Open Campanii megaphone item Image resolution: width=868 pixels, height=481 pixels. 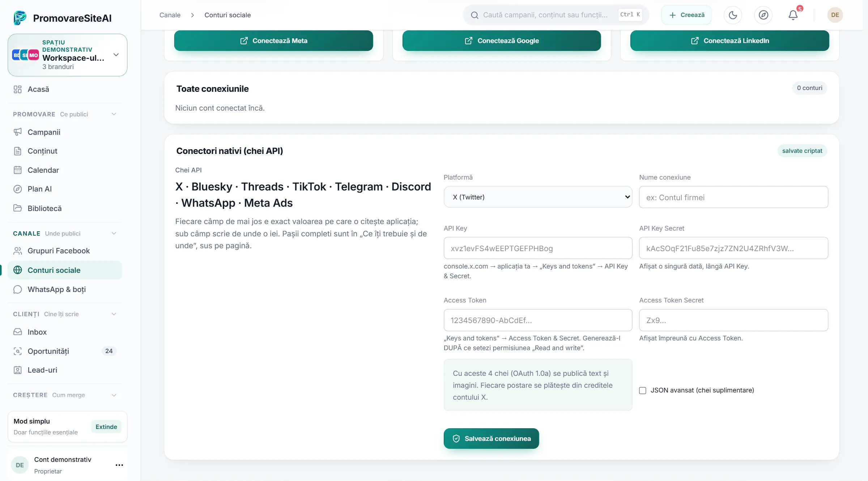point(65,132)
